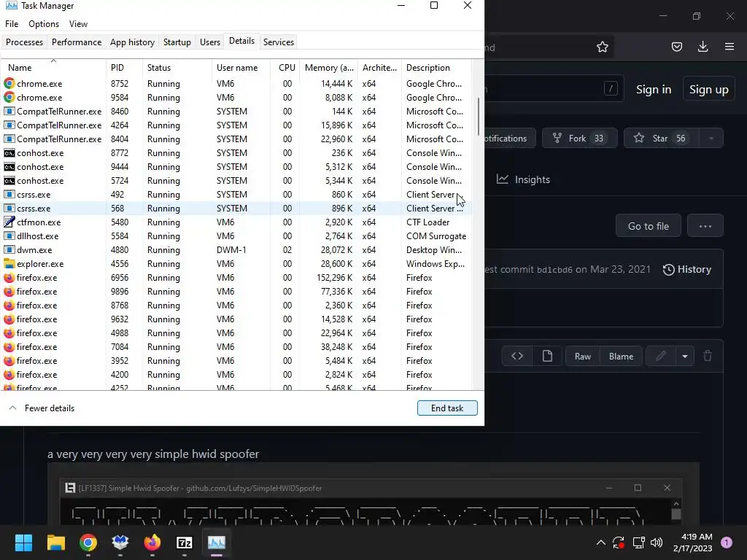Open the Firefox hamburger application menu
This screenshot has width=747, height=560.
pos(729,47)
